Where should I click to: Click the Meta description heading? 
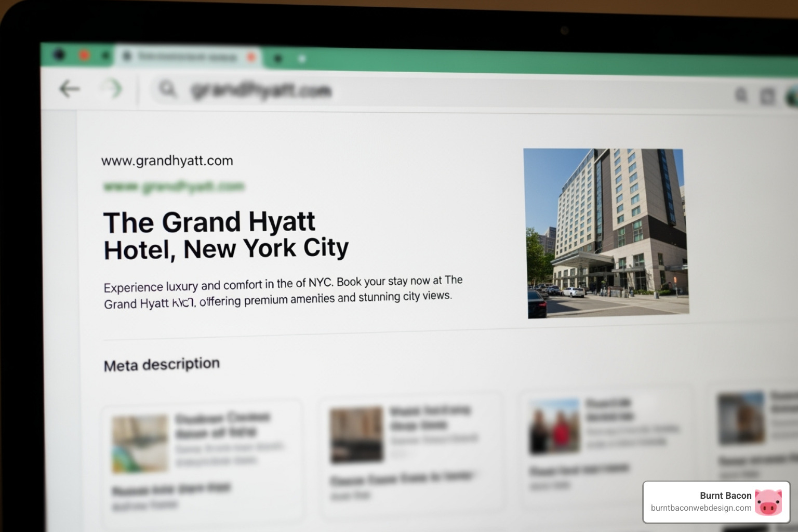pyautogui.click(x=162, y=365)
